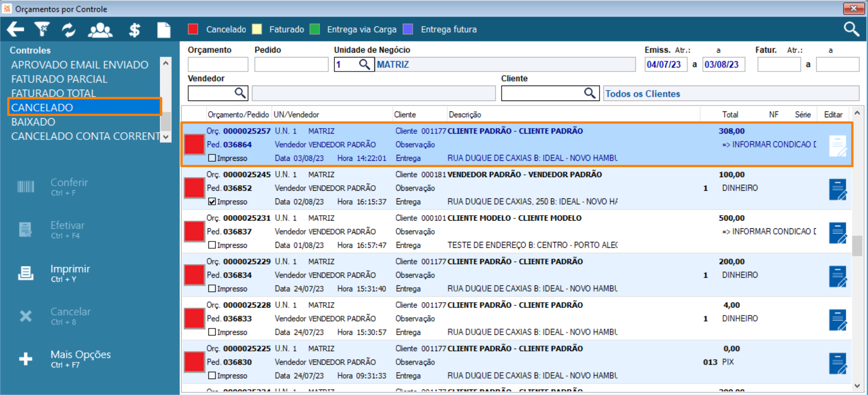Click the blank document toolbar icon
The width and height of the screenshot is (868, 395).
(164, 30)
